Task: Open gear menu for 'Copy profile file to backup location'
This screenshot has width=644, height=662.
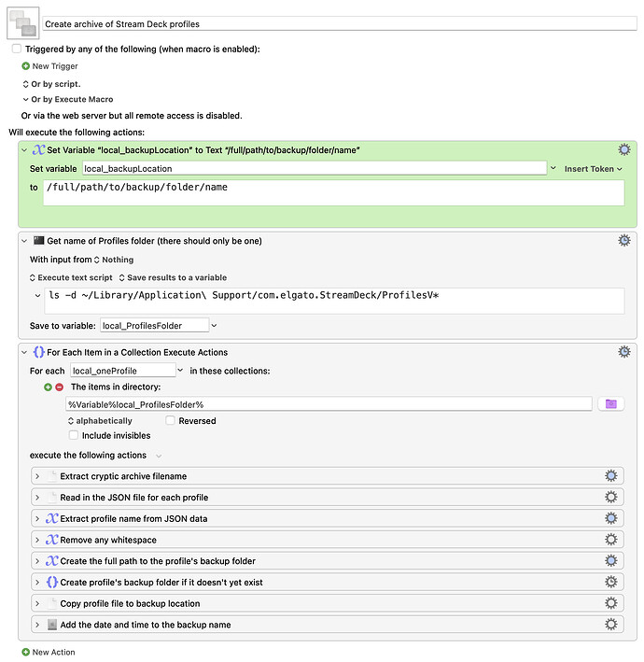Action: pos(611,603)
